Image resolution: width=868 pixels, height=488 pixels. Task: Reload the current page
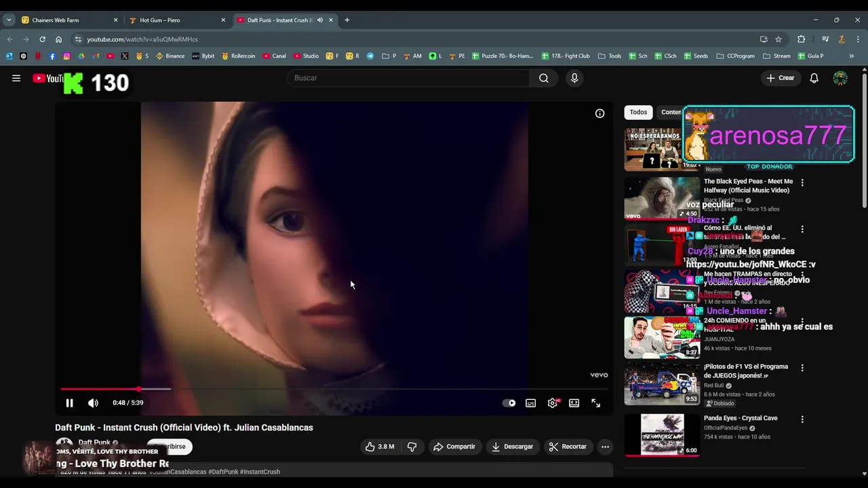click(42, 39)
